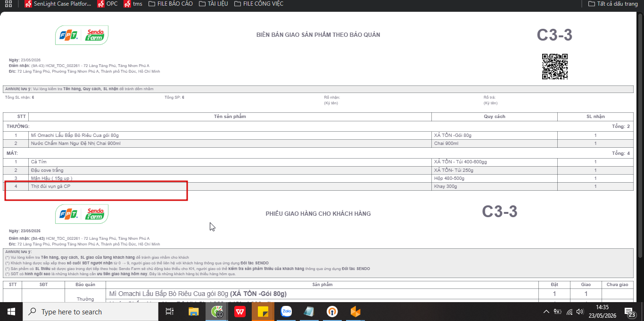Expand the TÀI LIỆU bookmark folder
Screen dimensions: 644x321
pos(213,4)
